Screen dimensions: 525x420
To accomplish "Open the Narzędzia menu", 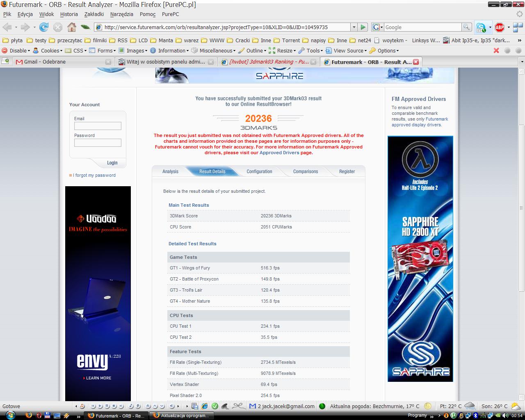I will 121,14.
